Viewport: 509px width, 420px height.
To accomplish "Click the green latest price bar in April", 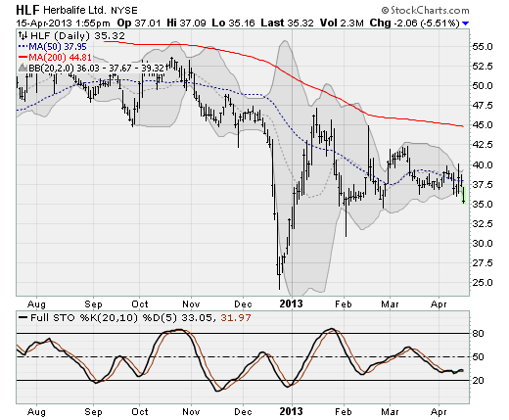I will (464, 195).
